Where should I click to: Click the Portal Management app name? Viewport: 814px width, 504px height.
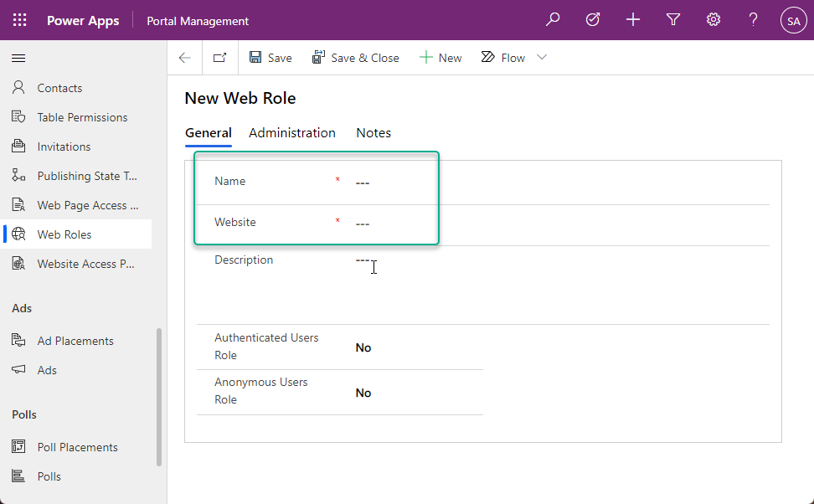[x=198, y=21]
